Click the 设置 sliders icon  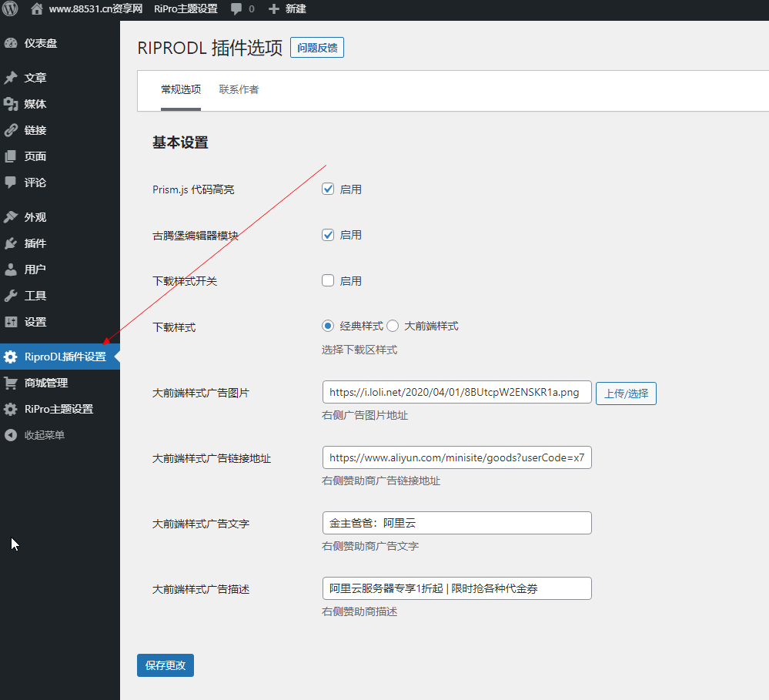pyautogui.click(x=11, y=322)
